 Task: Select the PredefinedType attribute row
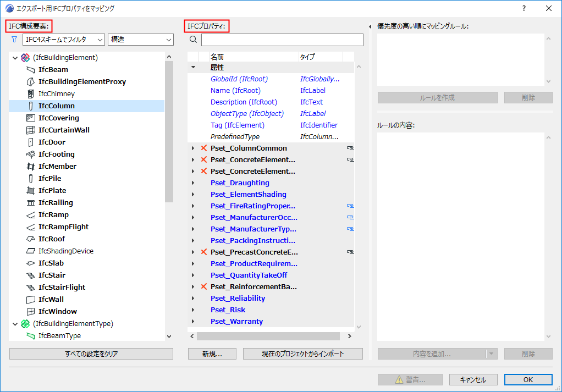tap(271, 136)
